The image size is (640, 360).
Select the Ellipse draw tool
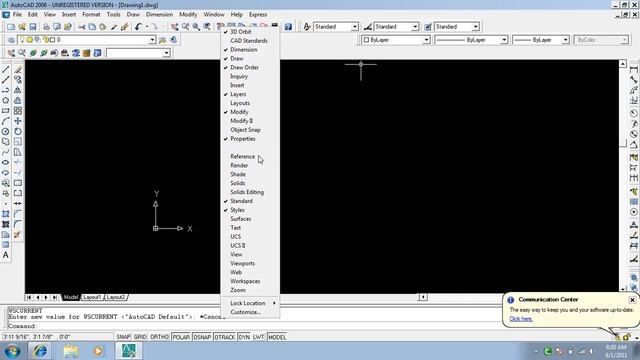(6, 162)
